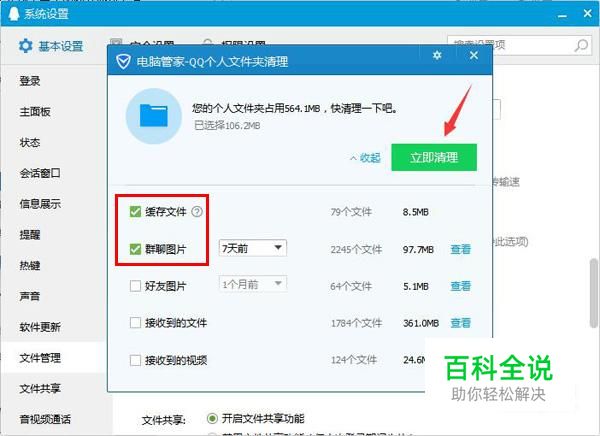The height and width of the screenshot is (436, 600).
Task: Click the QQ penguin icon in title bar
Action: [14, 14]
